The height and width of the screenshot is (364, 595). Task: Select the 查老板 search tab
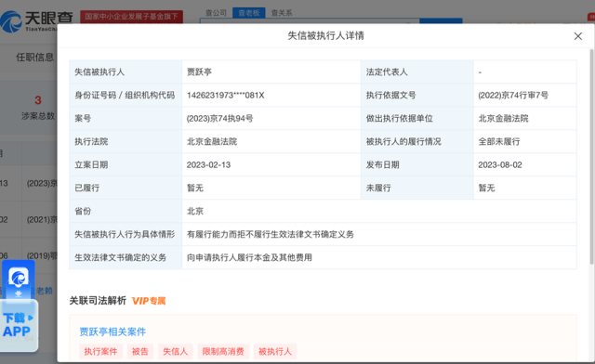249,13
